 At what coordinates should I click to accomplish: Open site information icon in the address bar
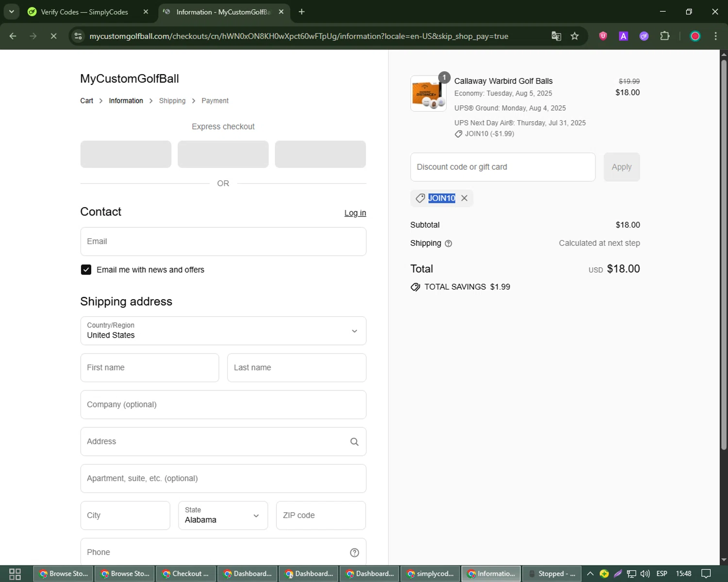[78, 36]
